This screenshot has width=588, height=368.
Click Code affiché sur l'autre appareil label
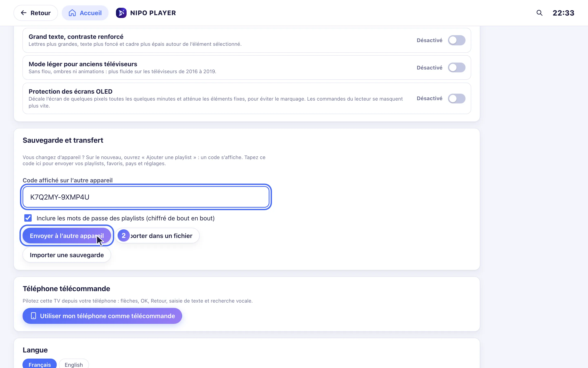click(x=68, y=180)
